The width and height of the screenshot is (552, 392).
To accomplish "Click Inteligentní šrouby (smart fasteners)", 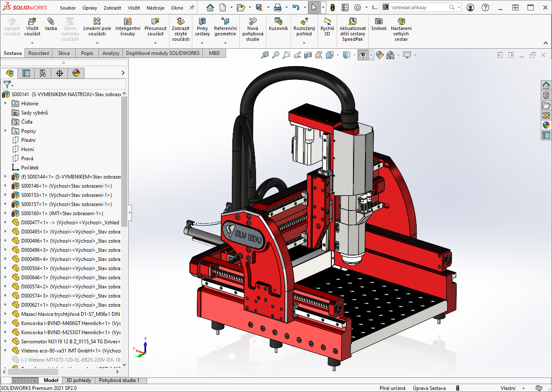I will (x=128, y=27).
